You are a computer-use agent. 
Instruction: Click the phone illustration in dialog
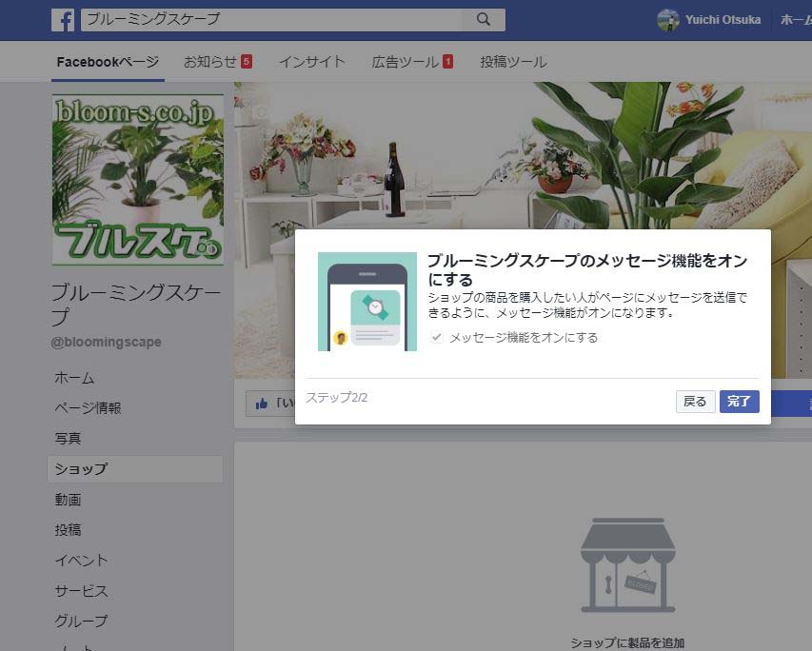tap(367, 302)
